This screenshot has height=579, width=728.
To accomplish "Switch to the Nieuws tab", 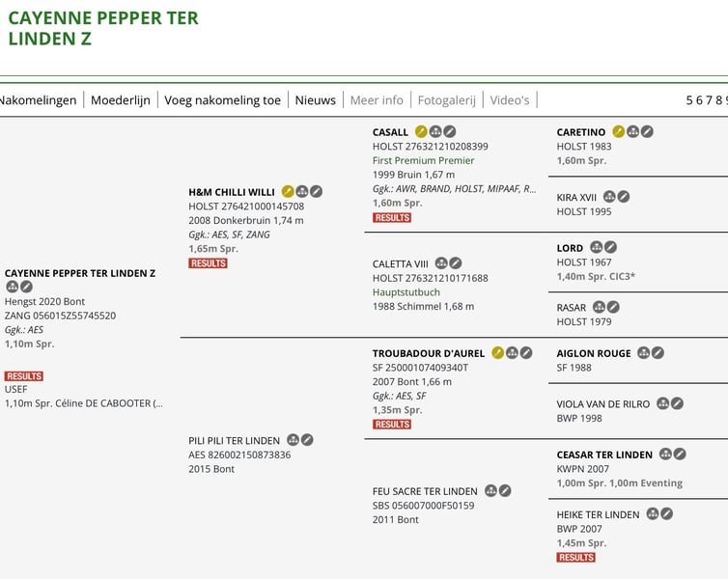I will pyautogui.click(x=316, y=100).
